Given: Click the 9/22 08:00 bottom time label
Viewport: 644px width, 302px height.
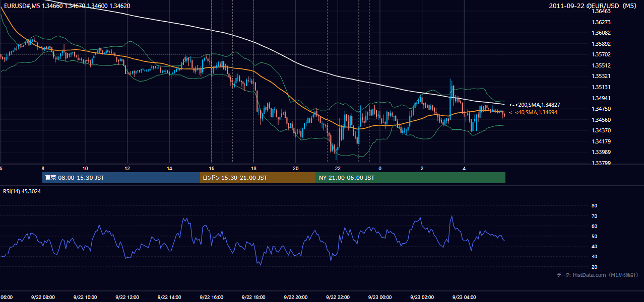Looking at the screenshot, I should point(43,297).
